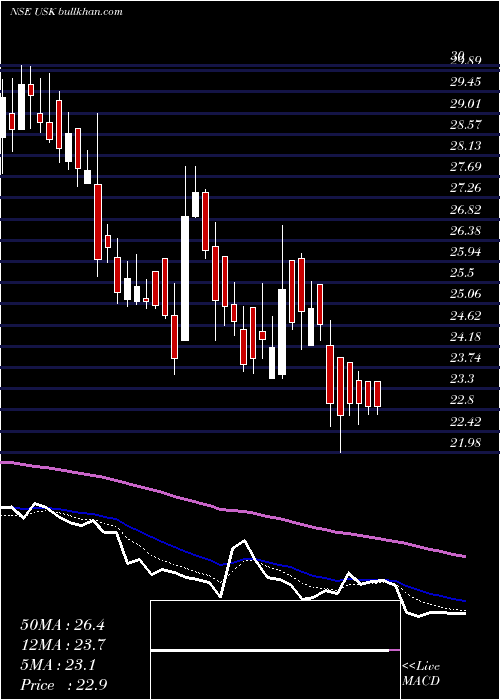
Task: Click the '50MA : 26.4' readout
Action: (62, 625)
